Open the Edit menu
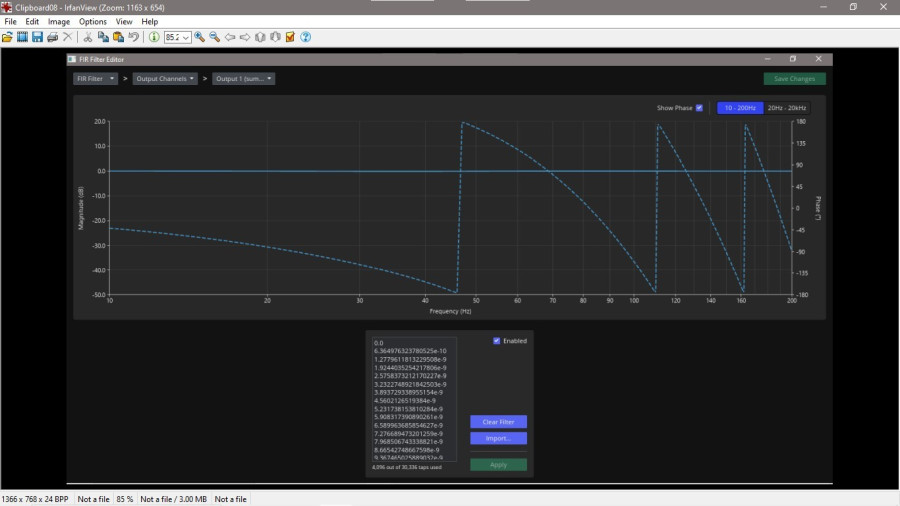This screenshot has height=506, width=900. point(32,22)
